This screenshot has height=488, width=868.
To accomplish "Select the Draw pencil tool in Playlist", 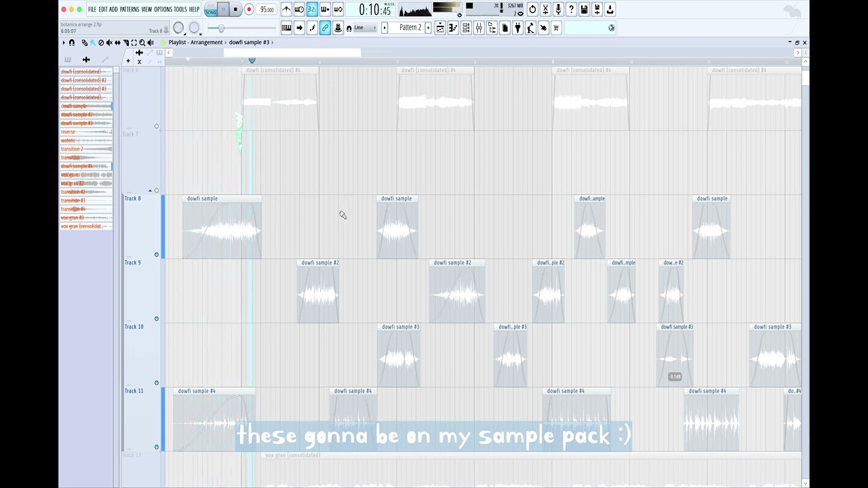I will pos(85,43).
